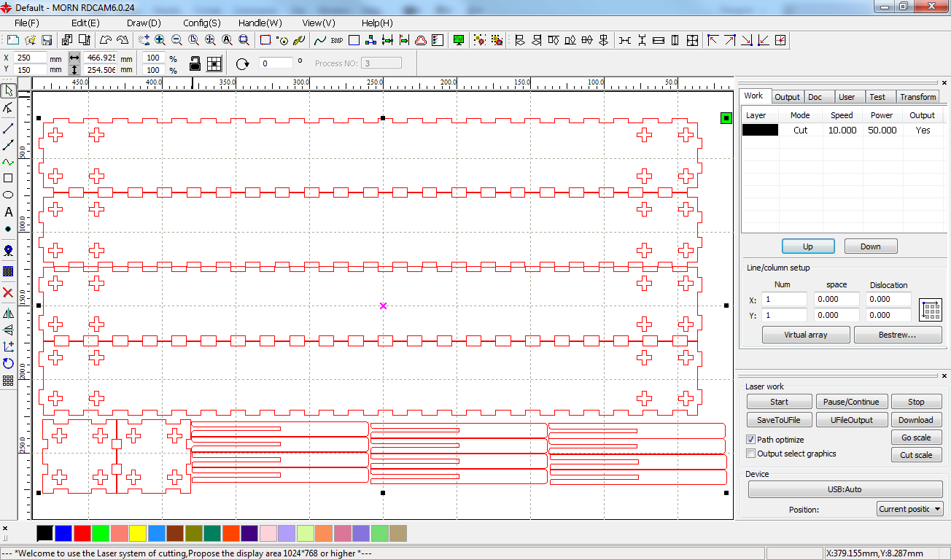
Task: Open the laser preview monitor icon
Action: pos(459,40)
